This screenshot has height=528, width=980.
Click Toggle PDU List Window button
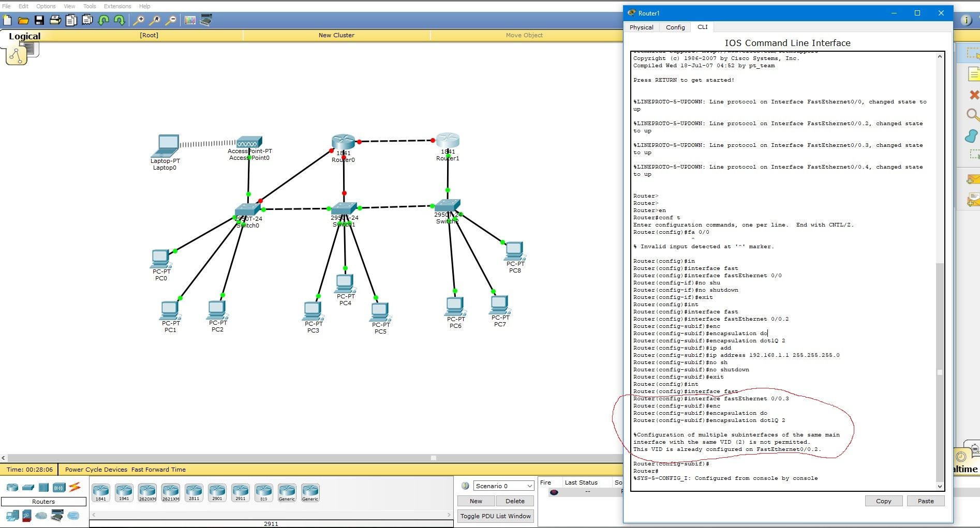(496, 516)
